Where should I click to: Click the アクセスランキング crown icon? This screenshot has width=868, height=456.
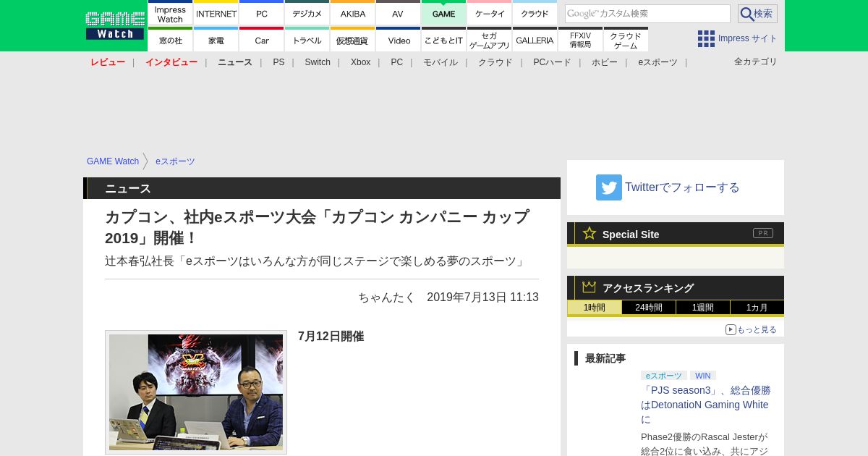589,287
